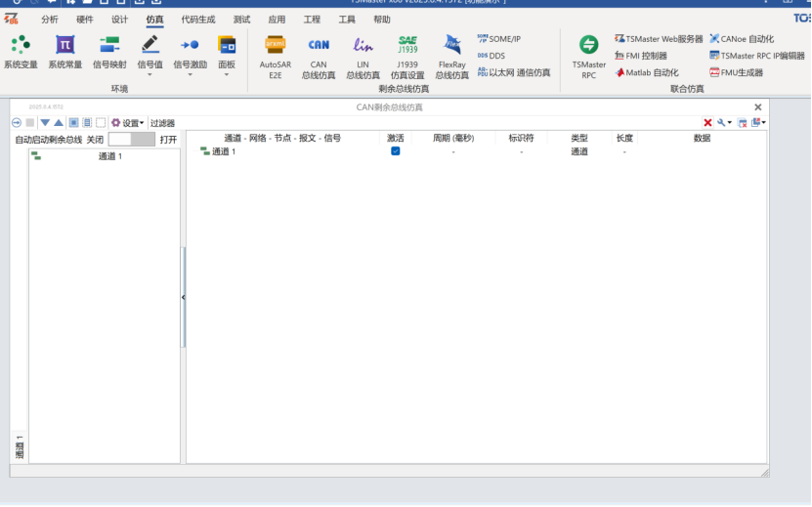Click the 标识符 column header

point(521,138)
